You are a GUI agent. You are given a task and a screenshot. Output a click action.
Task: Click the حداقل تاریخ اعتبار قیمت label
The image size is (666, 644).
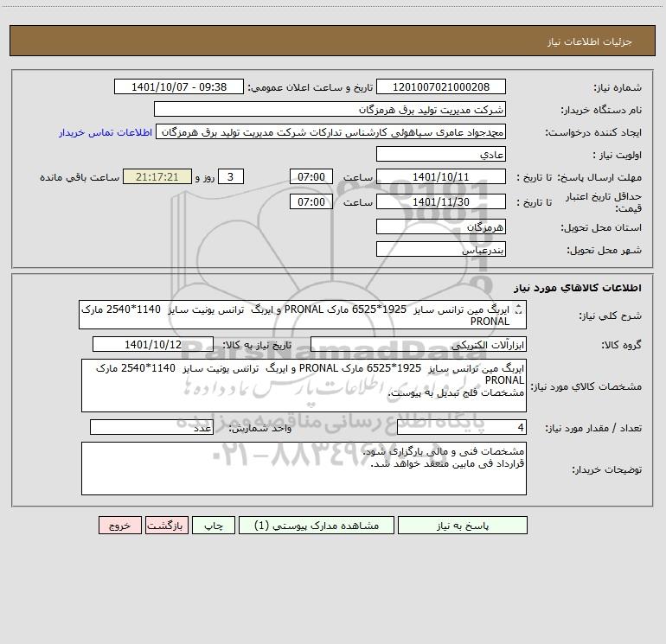click(604, 202)
